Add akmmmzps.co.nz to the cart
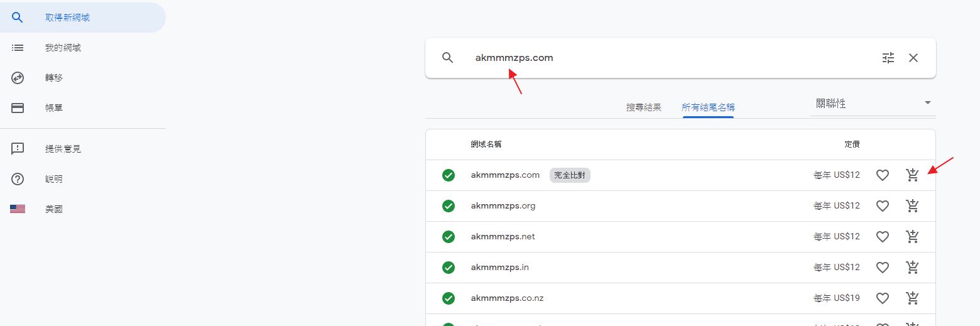This screenshot has height=326, width=980. 913,298
